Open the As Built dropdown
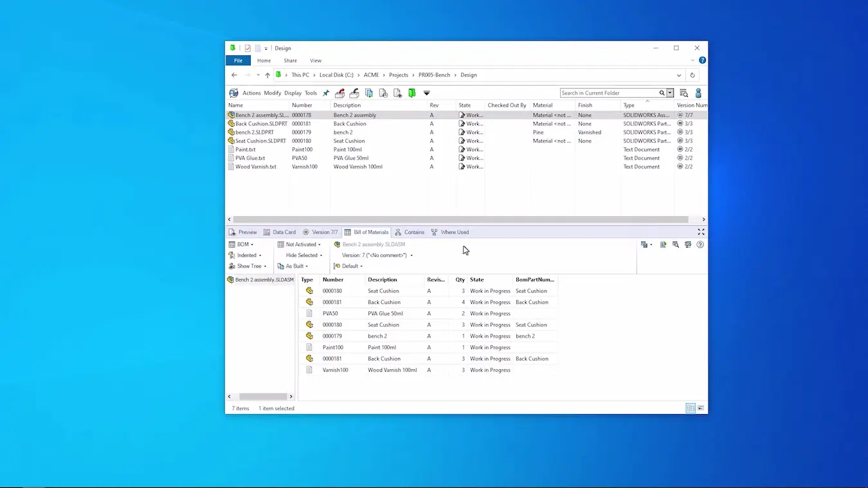 [296, 266]
